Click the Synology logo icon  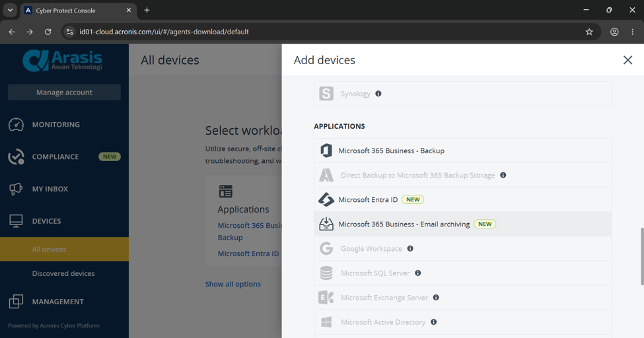(326, 94)
